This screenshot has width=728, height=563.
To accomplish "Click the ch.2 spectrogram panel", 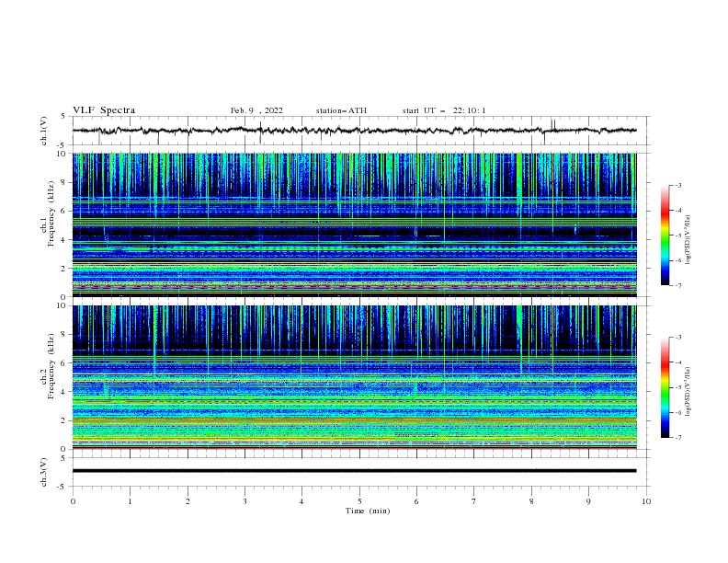I will coord(354,377).
